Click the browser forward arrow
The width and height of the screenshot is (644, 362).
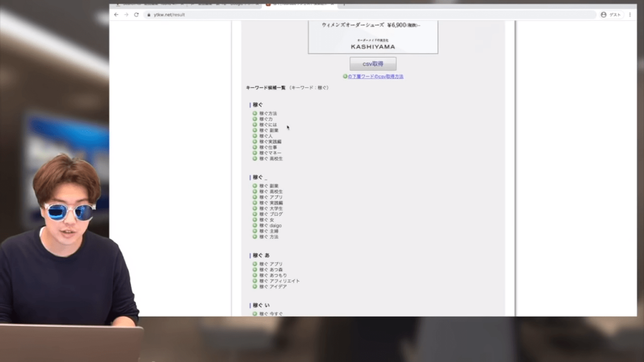[126, 14]
